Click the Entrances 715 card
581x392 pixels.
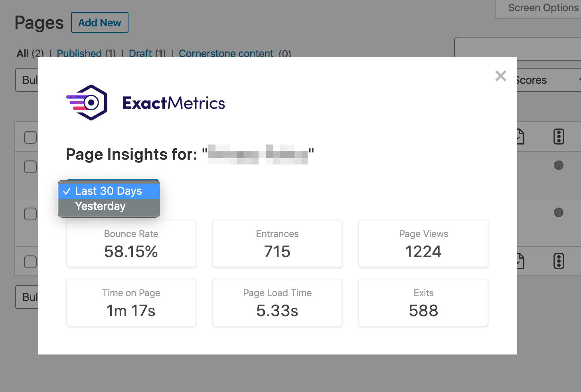click(x=277, y=244)
